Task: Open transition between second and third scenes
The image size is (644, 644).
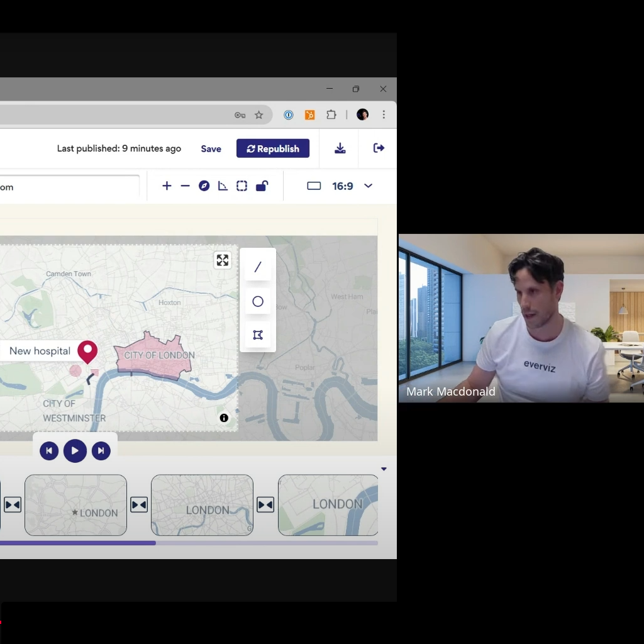Action: (x=265, y=505)
